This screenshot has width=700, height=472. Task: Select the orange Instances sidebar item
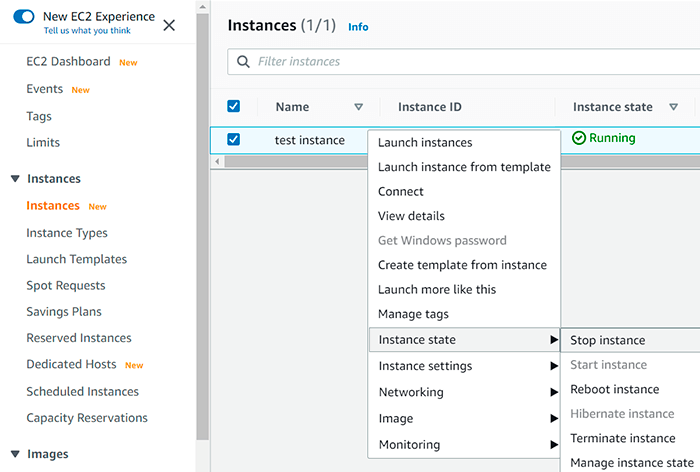(53, 205)
